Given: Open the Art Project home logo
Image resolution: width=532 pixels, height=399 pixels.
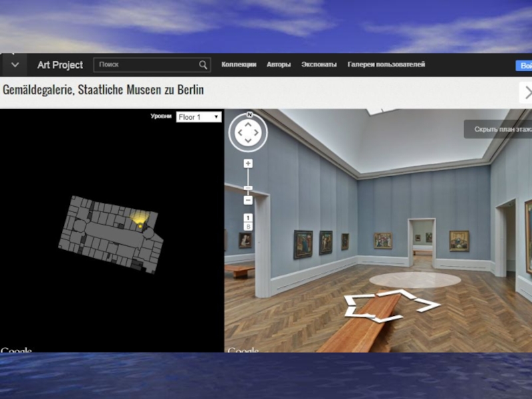Looking at the screenshot, I should pos(60,65).
